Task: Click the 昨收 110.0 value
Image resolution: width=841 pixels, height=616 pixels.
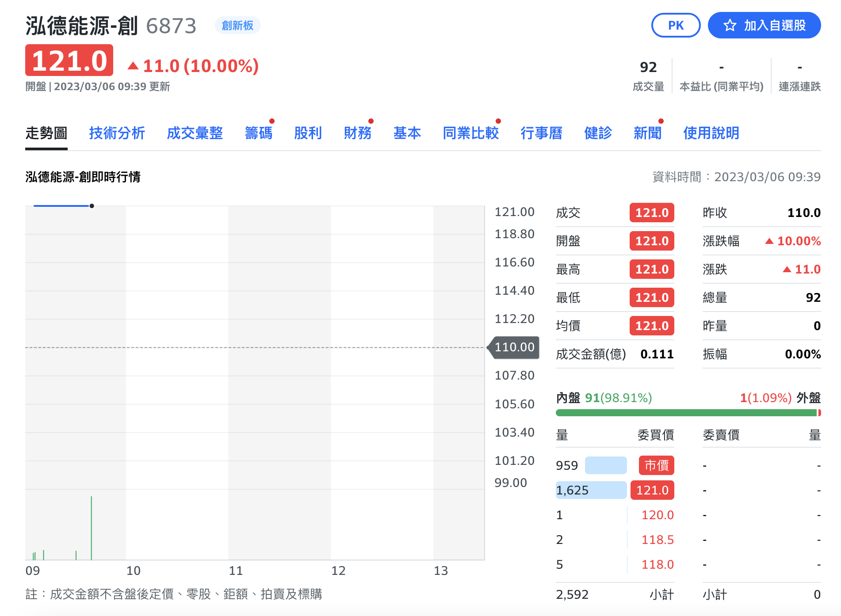Action: pos(804,213)
